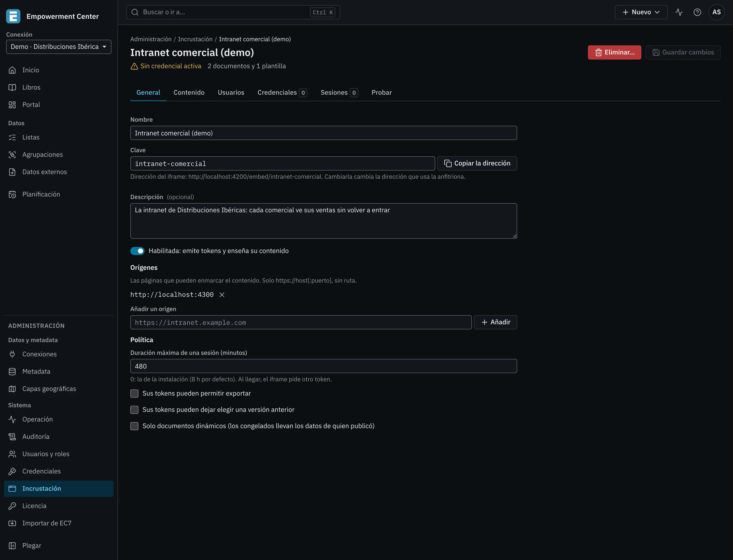Open the activity pulse icon in top bar
Image resolution: width=733 pixels, height=560 pixels.
(679, 12)
